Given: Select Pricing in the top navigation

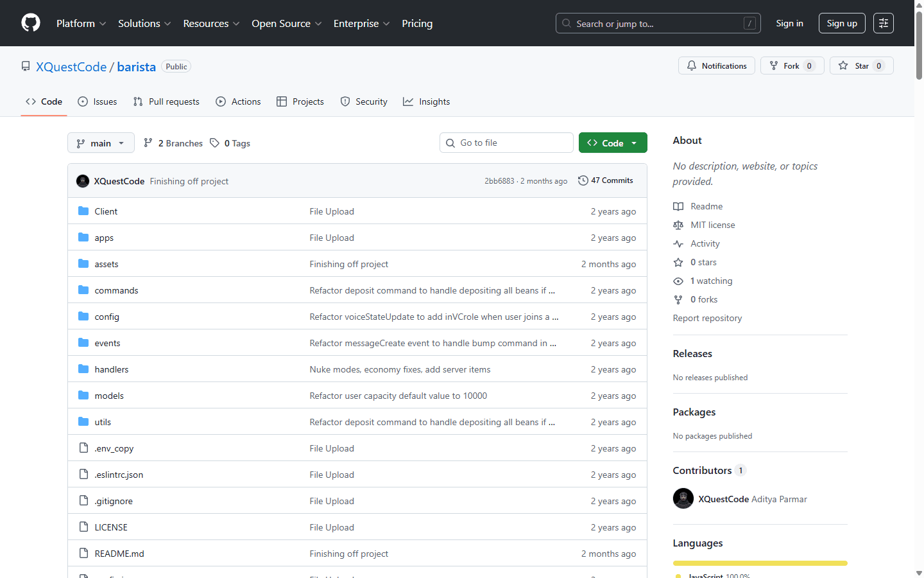Looking at the screenshot, I should (417, 23).
